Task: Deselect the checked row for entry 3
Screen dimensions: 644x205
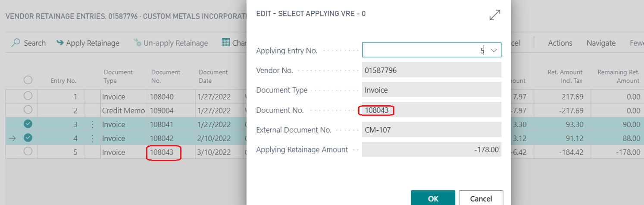Action: pos(28,125)
